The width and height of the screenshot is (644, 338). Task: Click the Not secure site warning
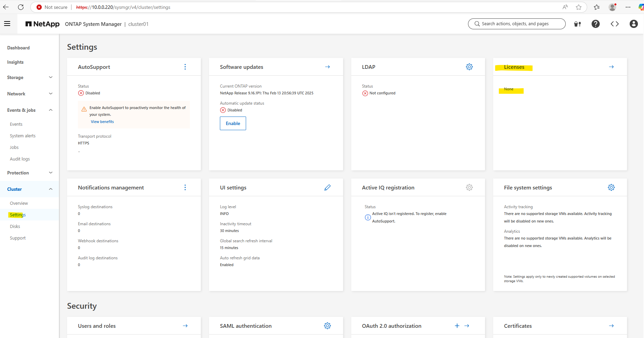[x=52, y=7]
